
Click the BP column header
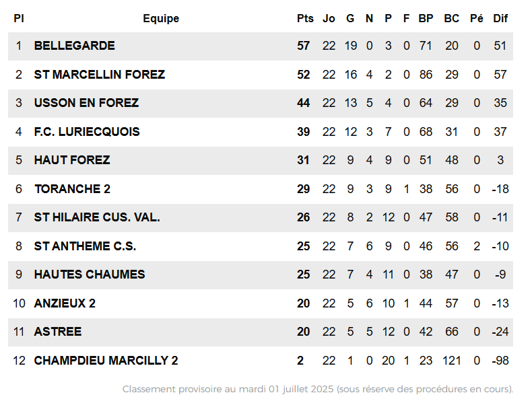point(426,18)
